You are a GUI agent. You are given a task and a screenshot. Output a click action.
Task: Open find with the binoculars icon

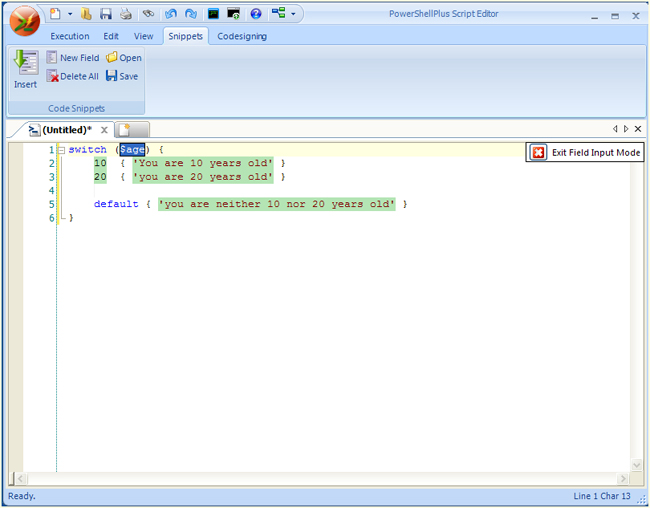pos(148,14)
